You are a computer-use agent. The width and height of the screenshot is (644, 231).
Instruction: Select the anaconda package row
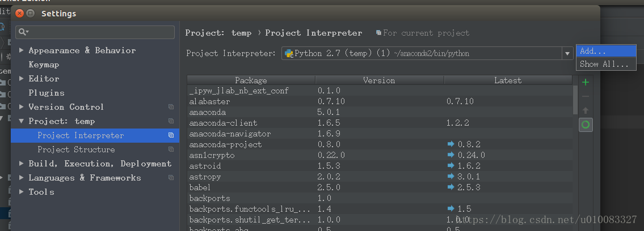tap(380, 112)
